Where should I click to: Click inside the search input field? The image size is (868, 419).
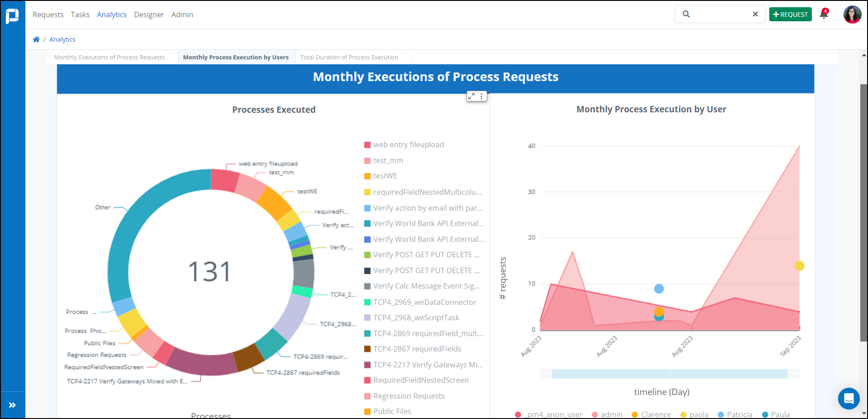pyautogui.click(x=716, y=14)
